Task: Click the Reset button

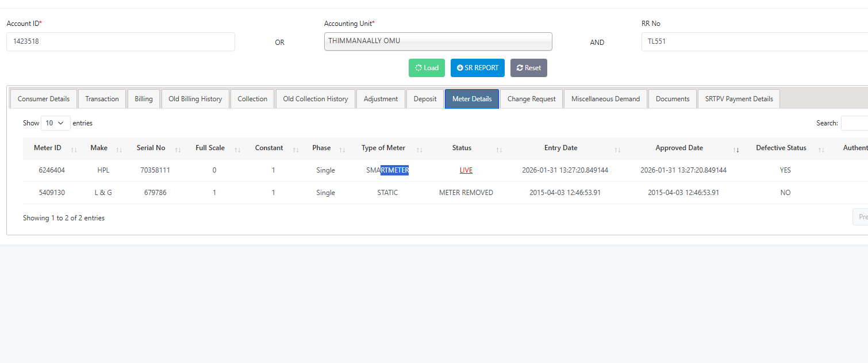Action: tap(529, 68)
